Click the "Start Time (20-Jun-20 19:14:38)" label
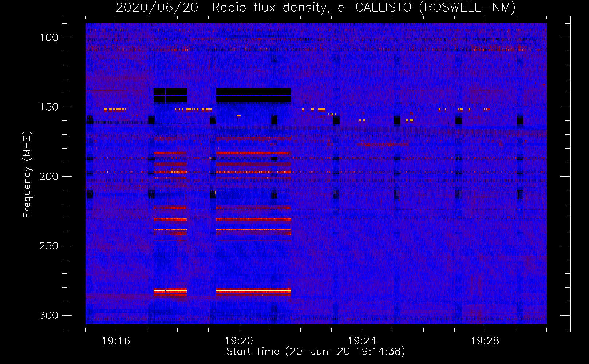Image resolution: width=589 pixels, height=364 pixels. [x=316, y=352]
